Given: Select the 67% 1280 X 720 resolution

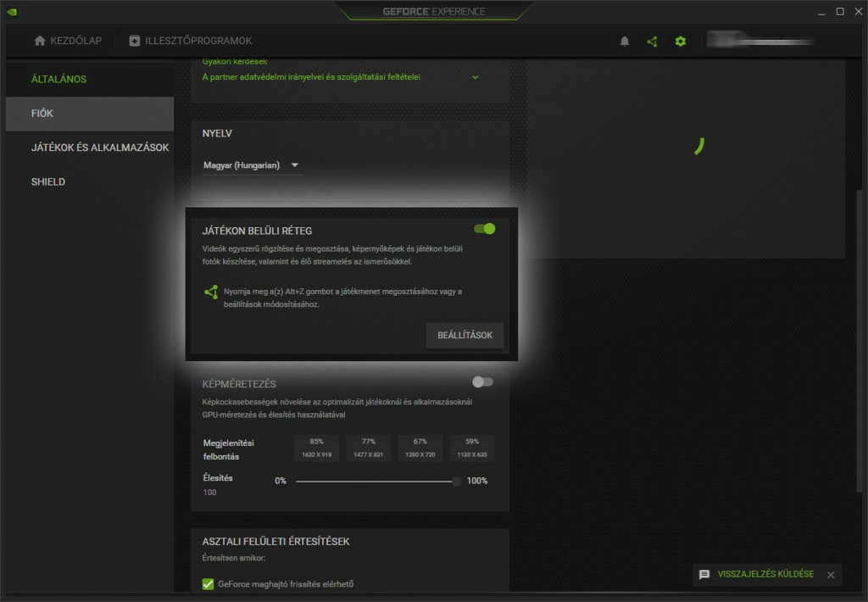Looking at the screenshot, I should click(420, 448).
